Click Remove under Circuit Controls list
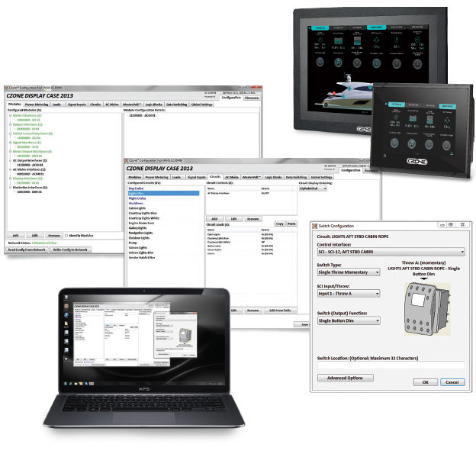 [252, 219]
